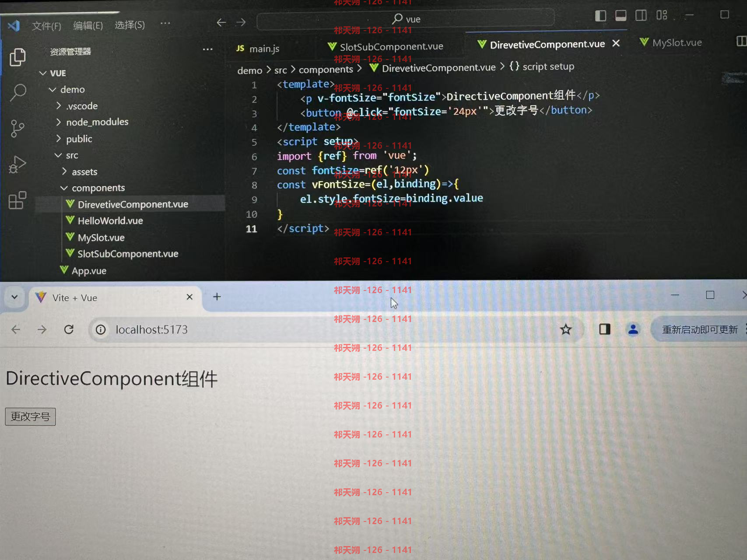Toggle bottom panel layout icon
The image size is (747, 560).
pos(621,16)
